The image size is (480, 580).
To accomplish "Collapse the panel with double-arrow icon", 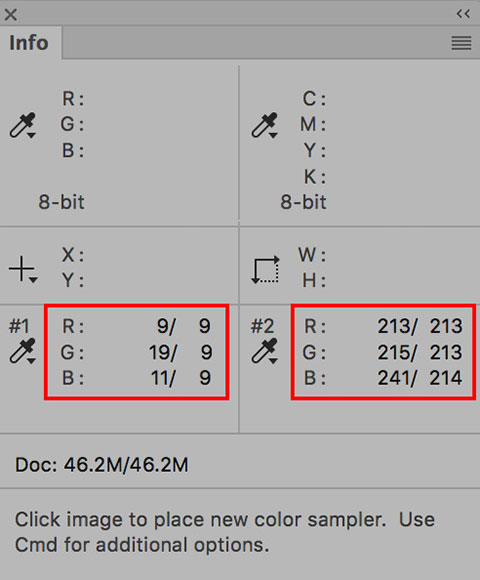I will [463, 14].
